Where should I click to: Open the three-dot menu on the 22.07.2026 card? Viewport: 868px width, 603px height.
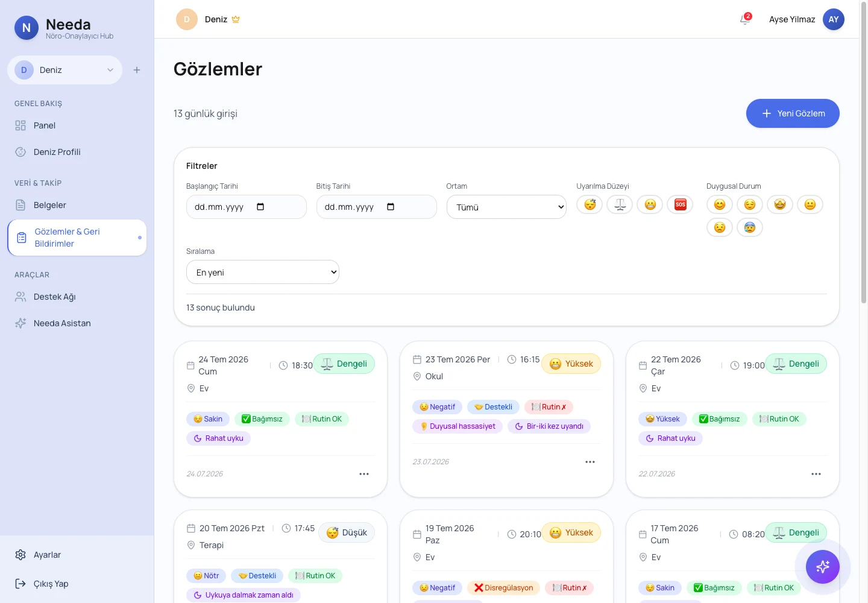pyautogui.click(x=816, y=474)
